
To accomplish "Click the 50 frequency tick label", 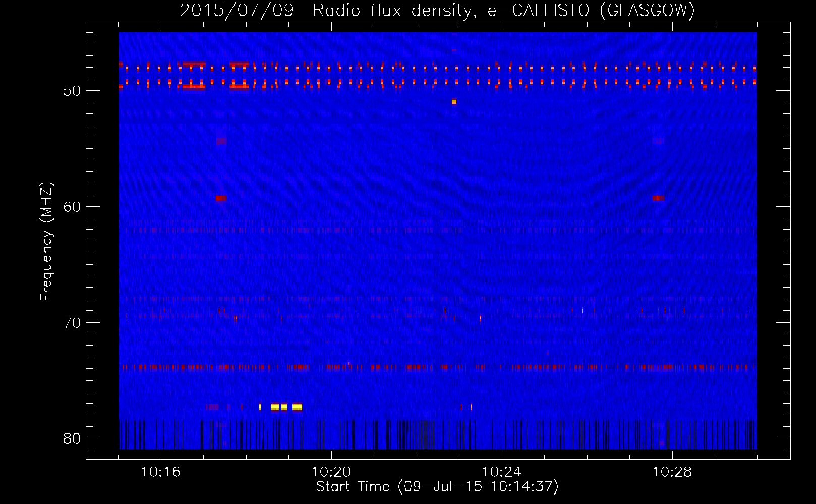I will click(x=72, y=91).
